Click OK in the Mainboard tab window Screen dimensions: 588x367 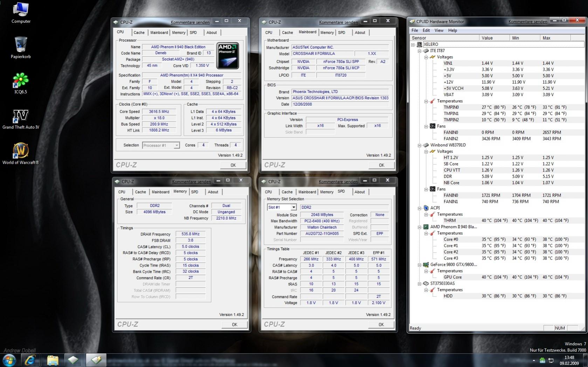point(381,165)
